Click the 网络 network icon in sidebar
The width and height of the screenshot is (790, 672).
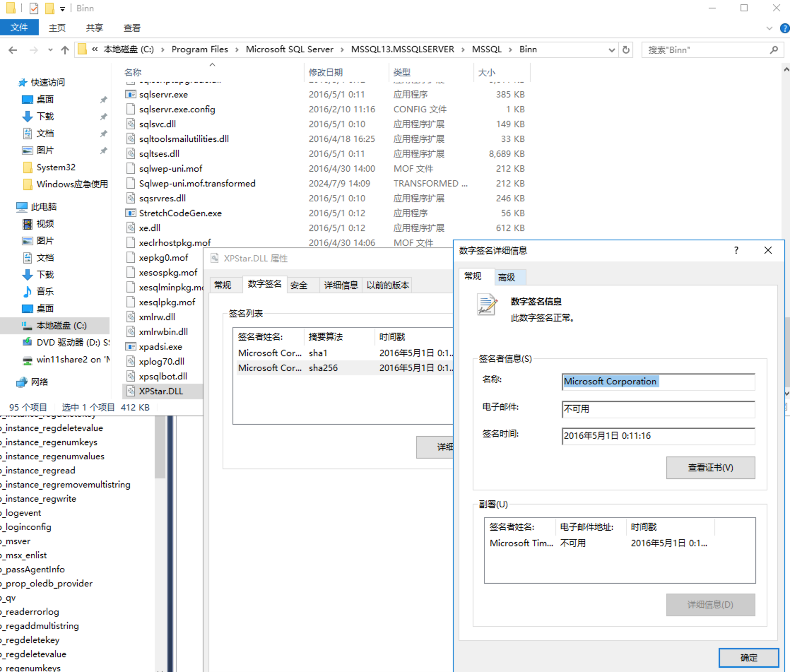pos(22,382)
